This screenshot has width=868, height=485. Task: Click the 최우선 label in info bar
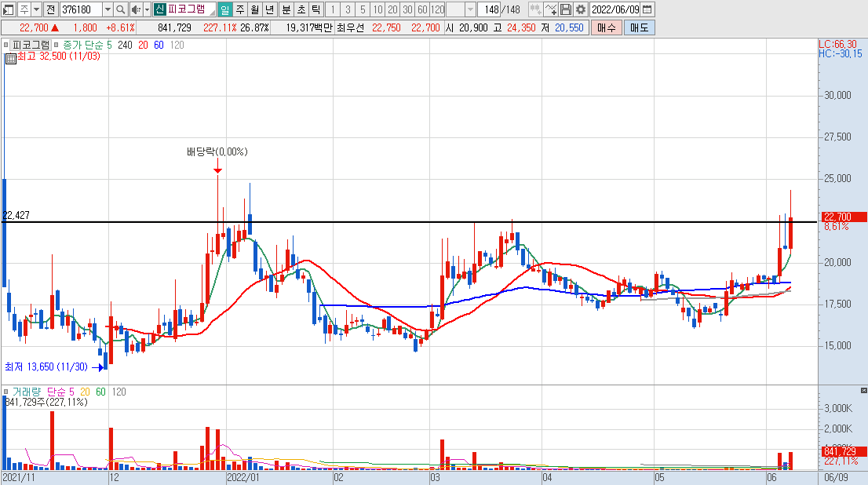click(x=350, y=27)
